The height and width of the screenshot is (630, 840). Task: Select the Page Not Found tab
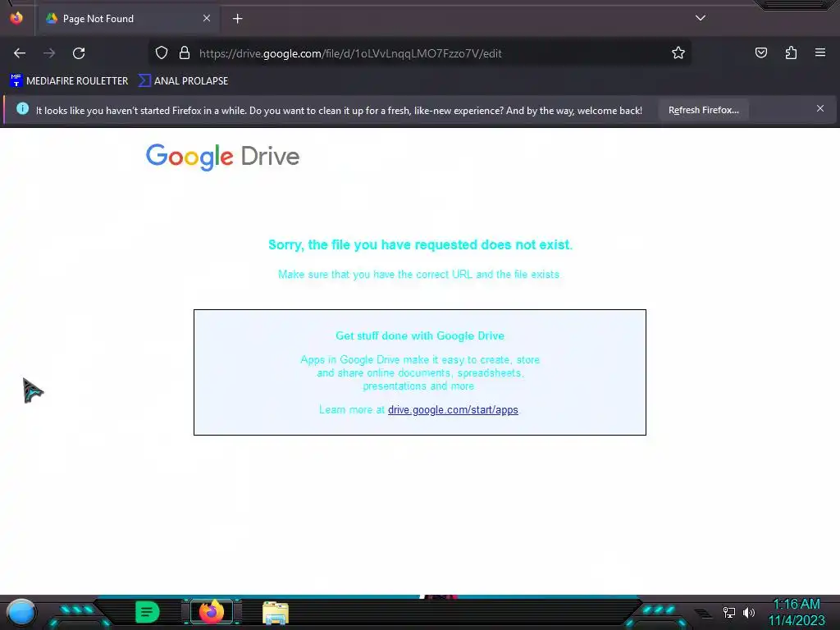point(128,19)
